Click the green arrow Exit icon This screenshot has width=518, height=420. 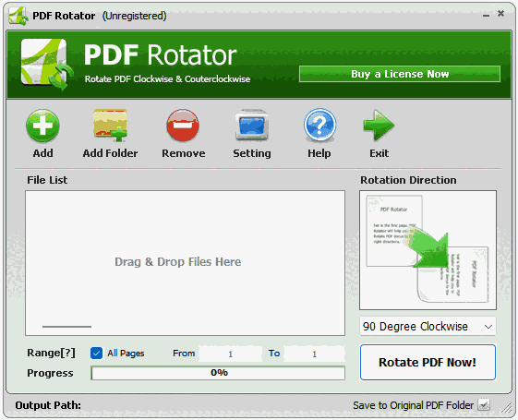[x=379, y=126]
